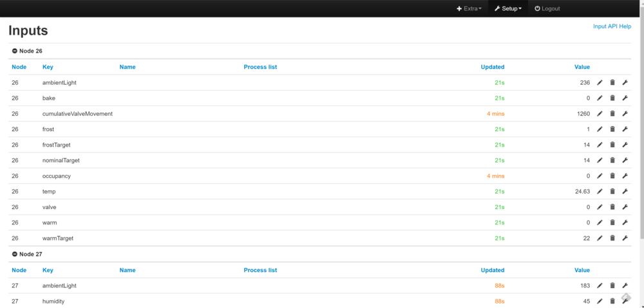Edit the warm input row

pos(600,222)
